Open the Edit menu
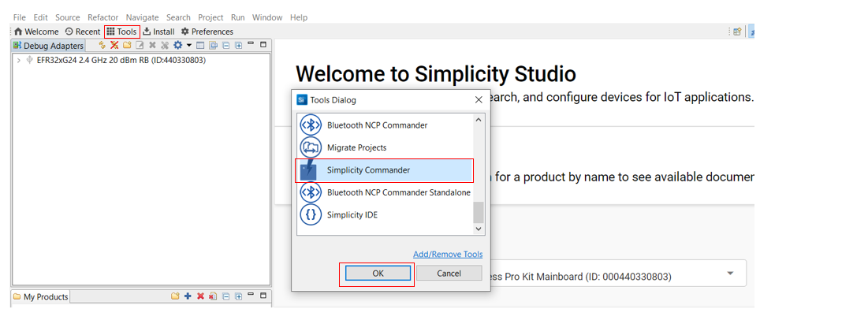The image size is (868, 324). [40, 17]
